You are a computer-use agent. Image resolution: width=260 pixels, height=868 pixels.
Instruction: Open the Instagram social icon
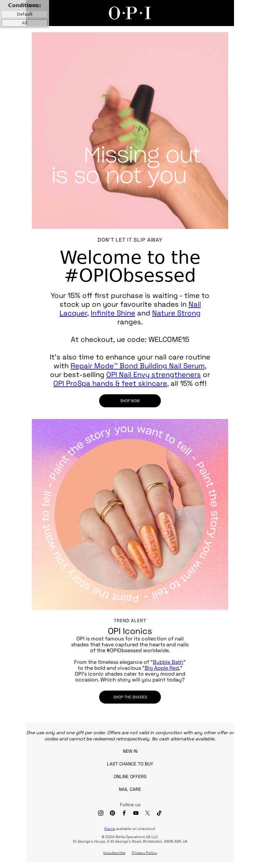coord(100,813)
